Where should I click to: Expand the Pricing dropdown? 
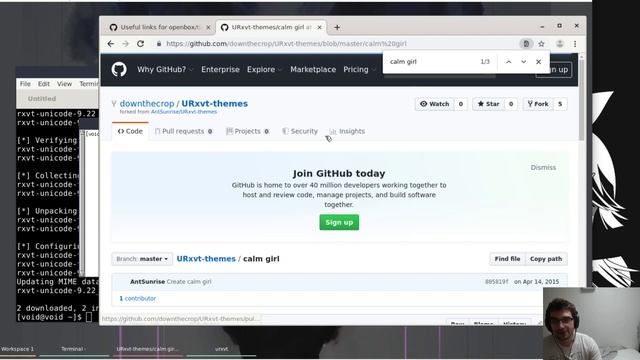tap(359, 69)
